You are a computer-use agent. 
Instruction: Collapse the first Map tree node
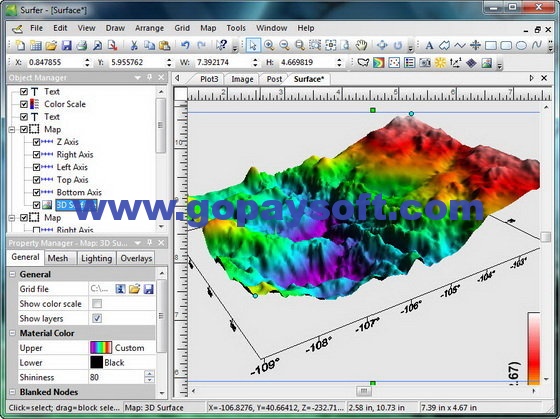click(x=12, y=129)
